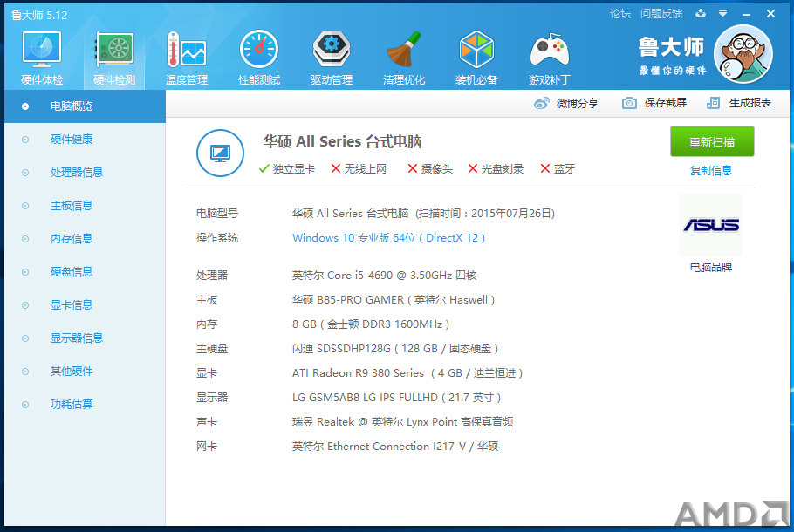Click the 鲁大师 5.12 window title
Viewport: 794px width, 532px height.
[39, 15]
